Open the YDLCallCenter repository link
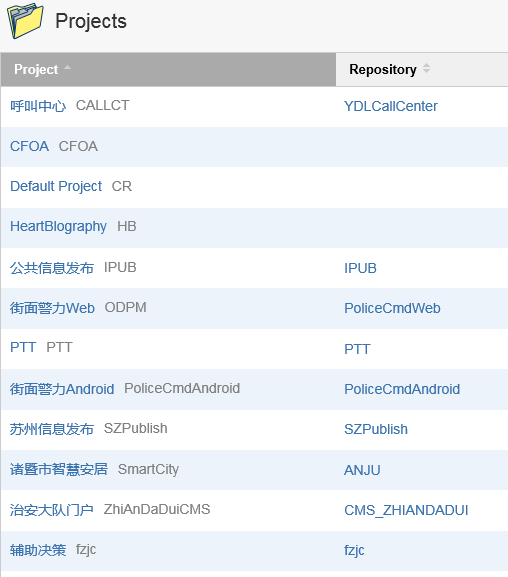Viewport: 508px width, 577px height. pyautogui.click(x=391, y=106)
